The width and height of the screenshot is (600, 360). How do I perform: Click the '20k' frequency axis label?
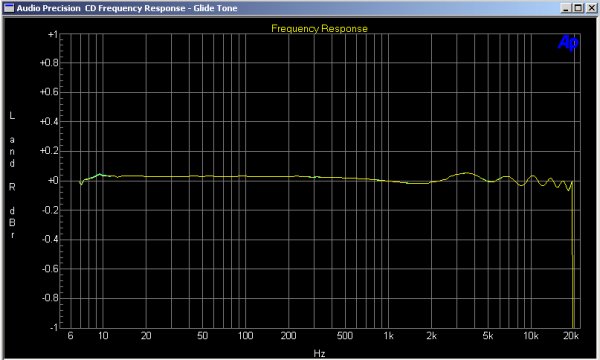coord(571,336)
